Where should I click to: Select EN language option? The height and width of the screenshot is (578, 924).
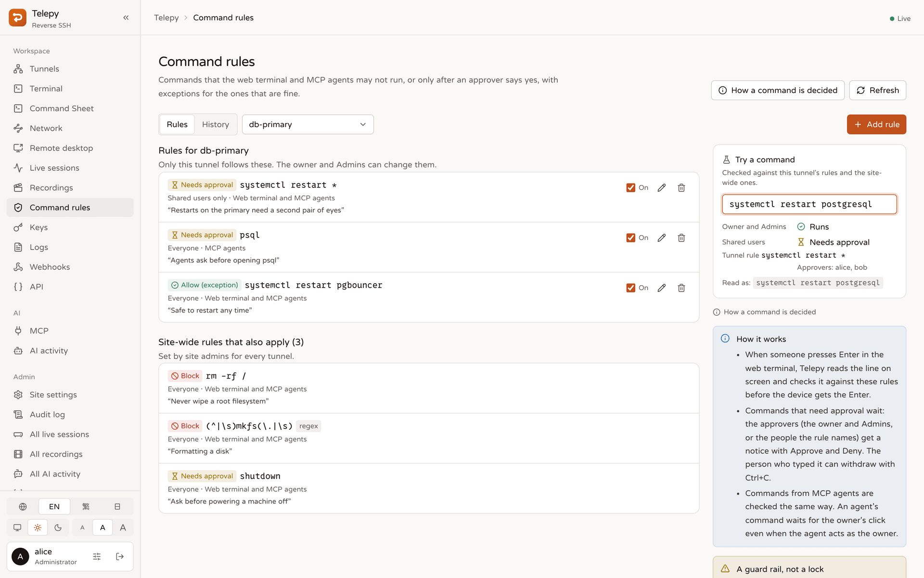54,507
